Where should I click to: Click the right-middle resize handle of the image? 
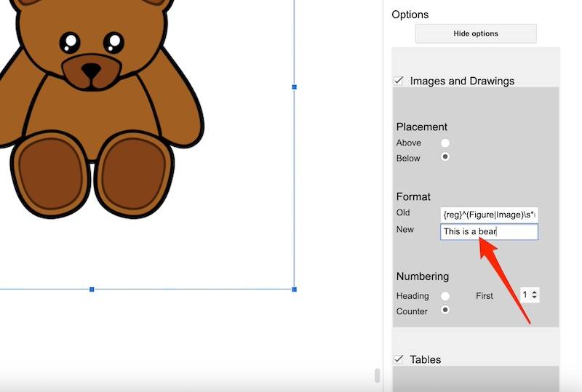coord(295,87)
